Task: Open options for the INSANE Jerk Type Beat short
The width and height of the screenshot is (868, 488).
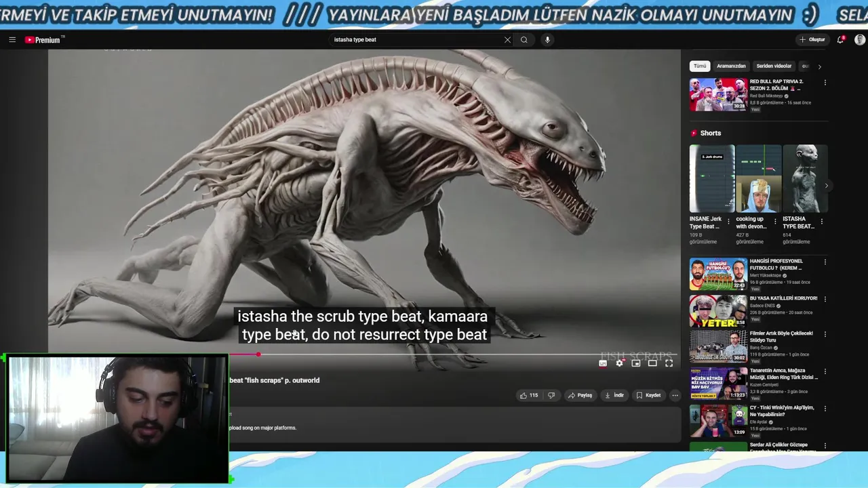Action: point(729,221)
